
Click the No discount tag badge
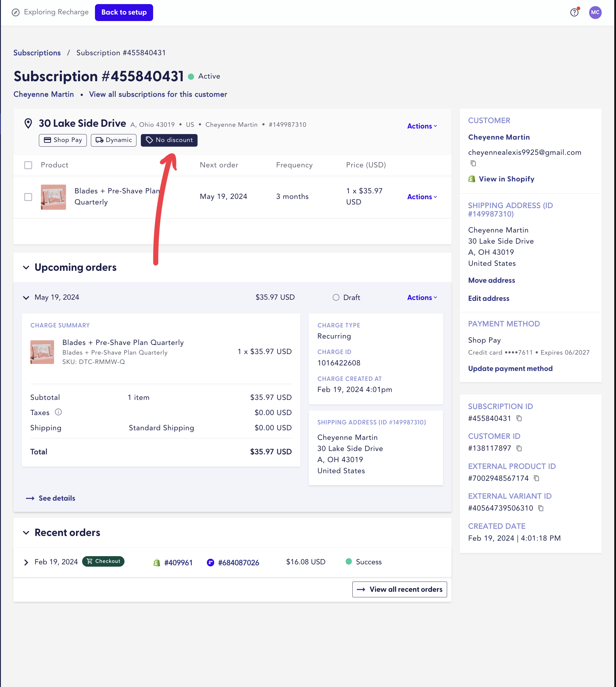(x=169, y=140)
